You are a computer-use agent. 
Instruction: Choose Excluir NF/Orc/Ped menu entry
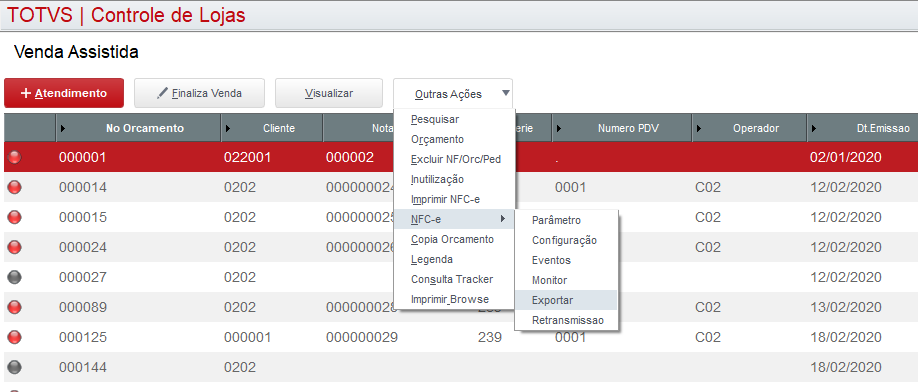[454, 159]
